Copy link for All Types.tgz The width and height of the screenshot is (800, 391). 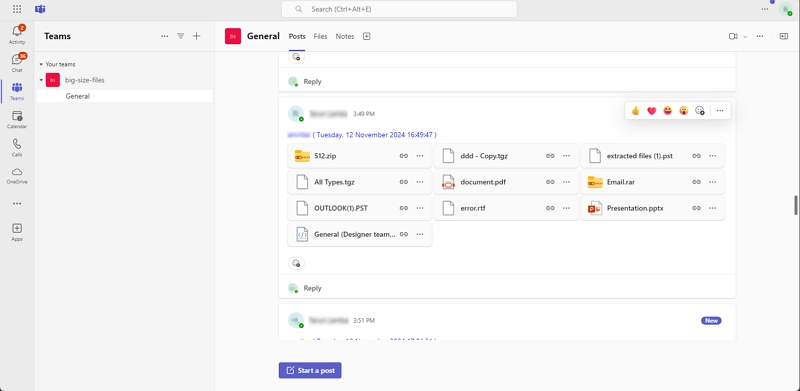404,182
